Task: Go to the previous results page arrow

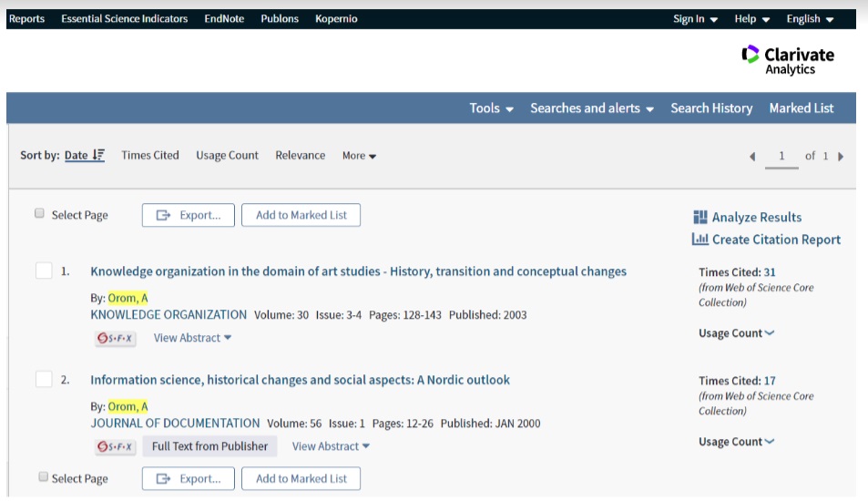Action: [x=752, y=156]
